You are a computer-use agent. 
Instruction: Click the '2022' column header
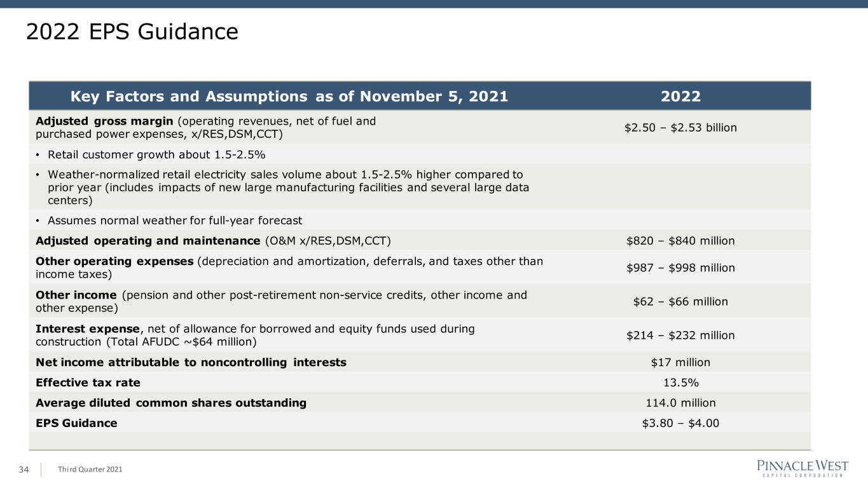point(680,97)
